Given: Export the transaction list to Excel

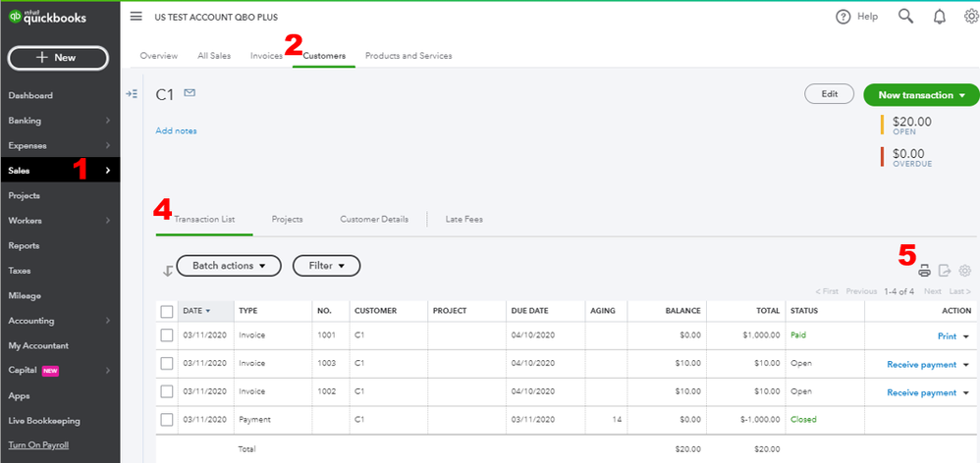Looking at the screenshot, I should click(945, 271).
